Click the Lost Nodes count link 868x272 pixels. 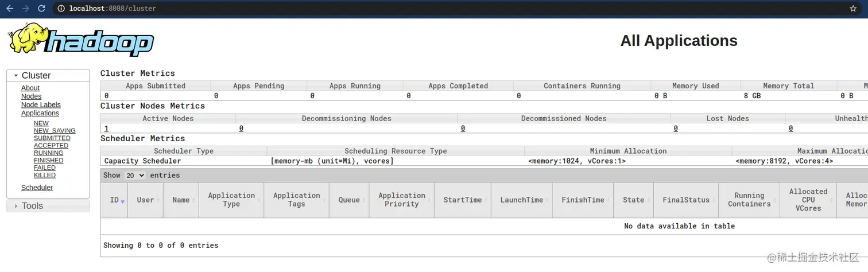pyautogui.click(x=676, y=129)
